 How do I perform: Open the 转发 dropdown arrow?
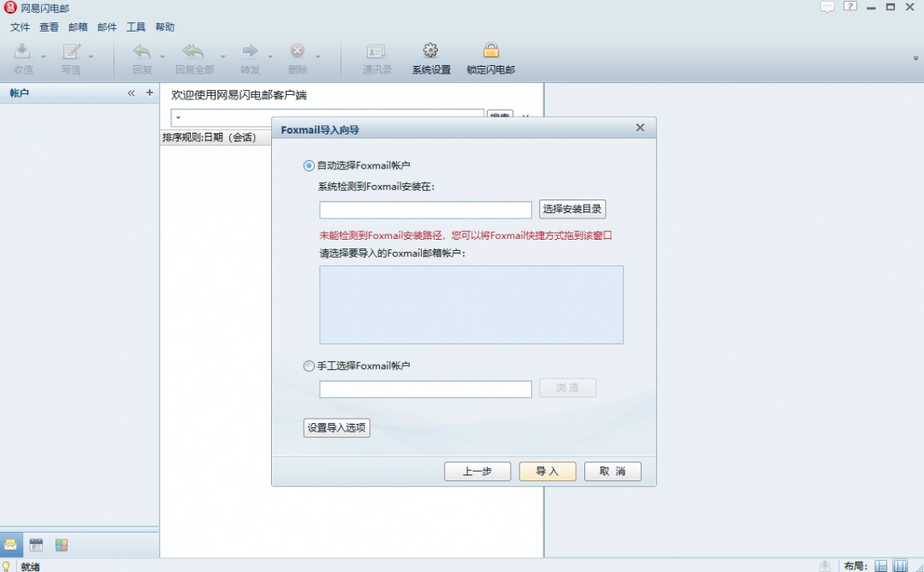(x=270, y=57)
